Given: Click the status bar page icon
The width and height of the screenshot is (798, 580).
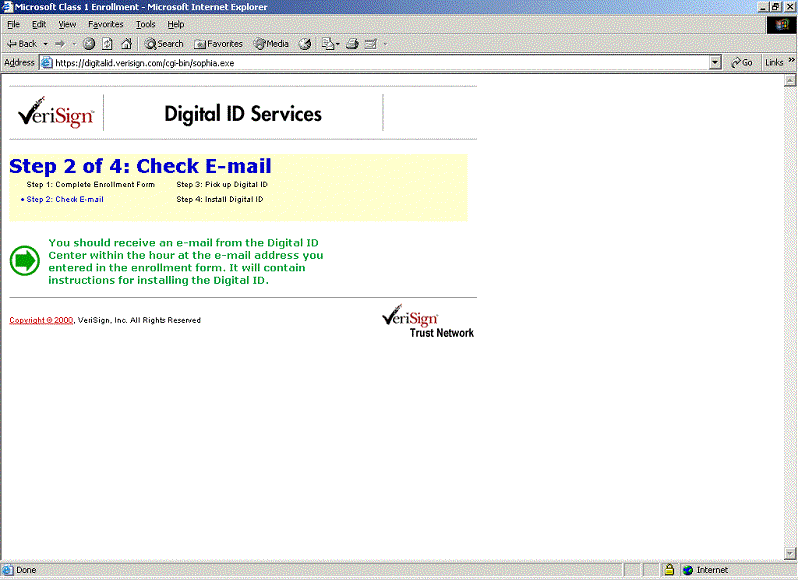Looking at the screenshot, I should pos(7,570).
